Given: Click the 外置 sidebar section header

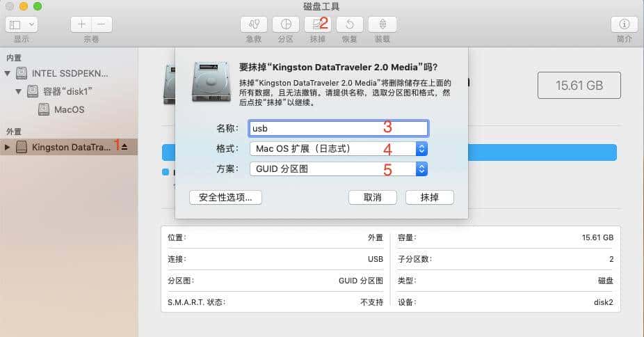Looking at the screenshot, I should (x=13, y=132).
